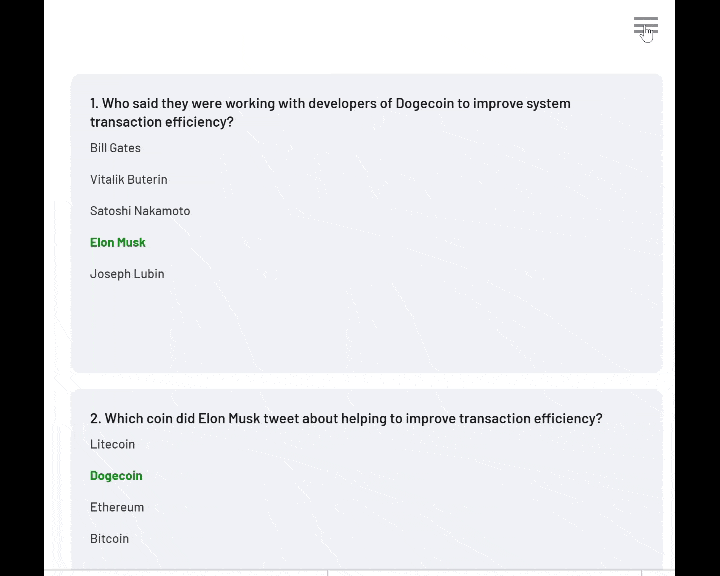Image resolution: width=720 pixels, height=576 pixels.
Task: Click the white gap between the question cards
Action: [366, 381]
